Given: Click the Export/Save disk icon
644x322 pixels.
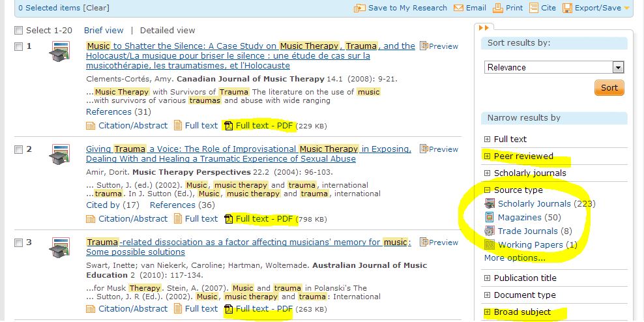Looking at the screenshot, I should tap(567, 8).
